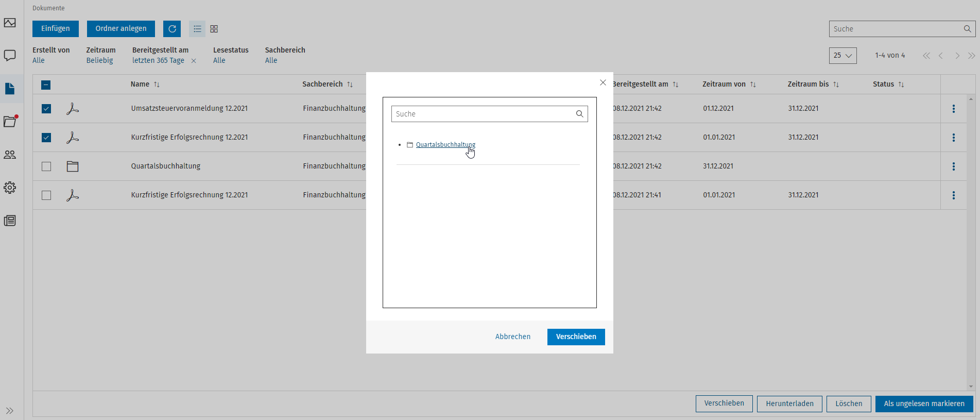The height and width of the screenshot is (420, 980).
Task: Select Quartalsbuchhaltung folder link in dialog
Action: click(x=445, y=145)
